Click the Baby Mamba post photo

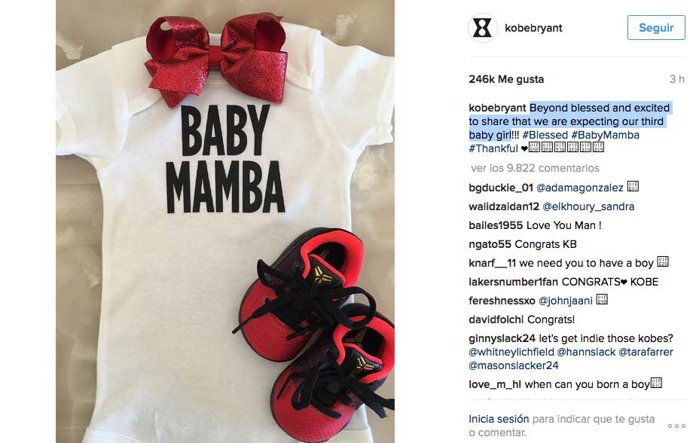(x=225, y=221)
